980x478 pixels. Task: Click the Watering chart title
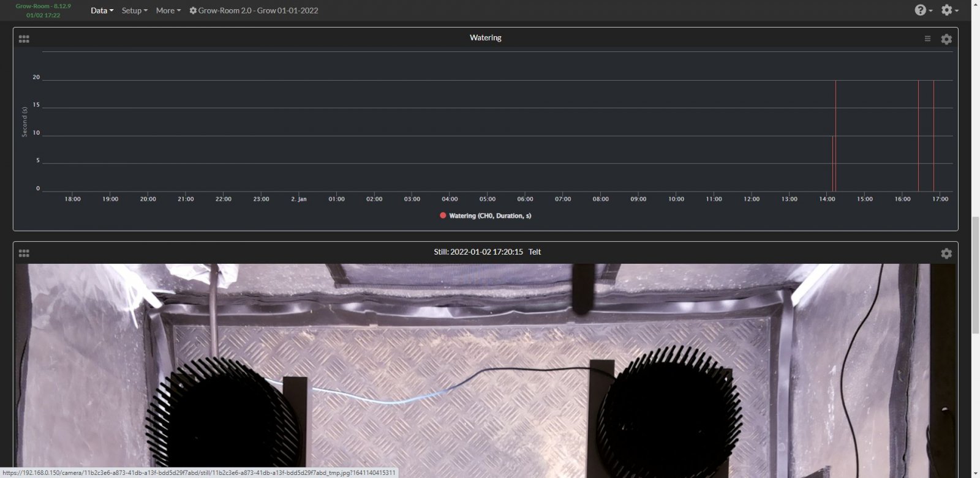[485, 37]
